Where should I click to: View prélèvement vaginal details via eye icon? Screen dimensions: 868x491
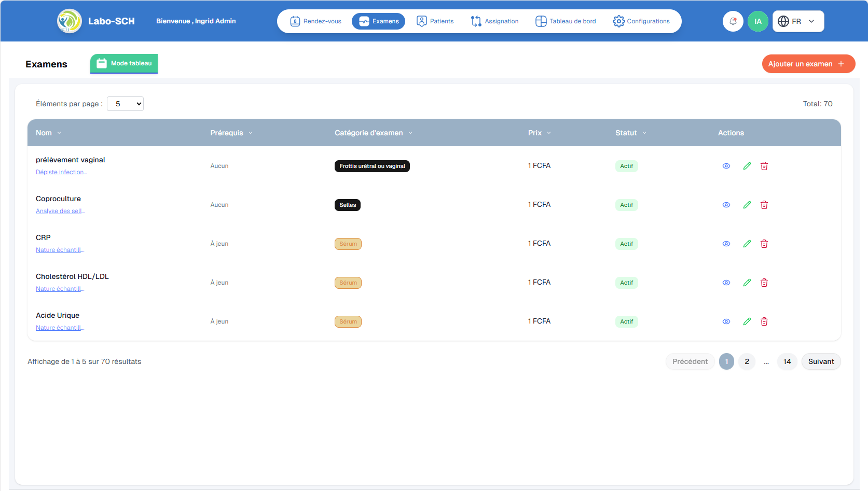pyautogui.click(x=726, y=166)
